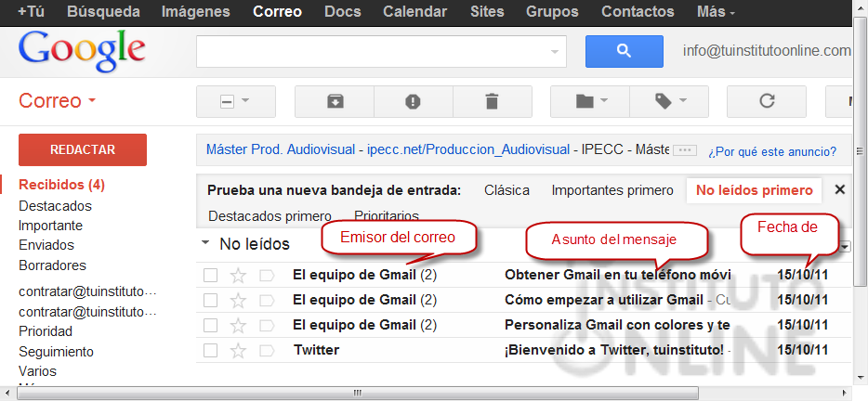Open Docs from the top bar

[x=342, y=12]
